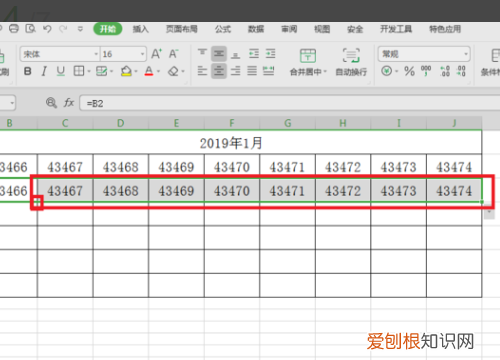
Task: Align text to top icon
Action: (202, 53)
